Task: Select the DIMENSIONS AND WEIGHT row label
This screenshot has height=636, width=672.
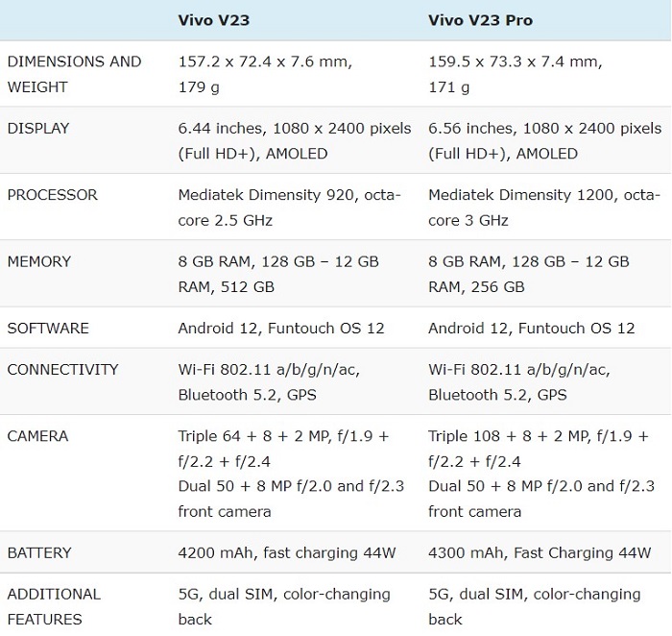Action: [74, 74]
